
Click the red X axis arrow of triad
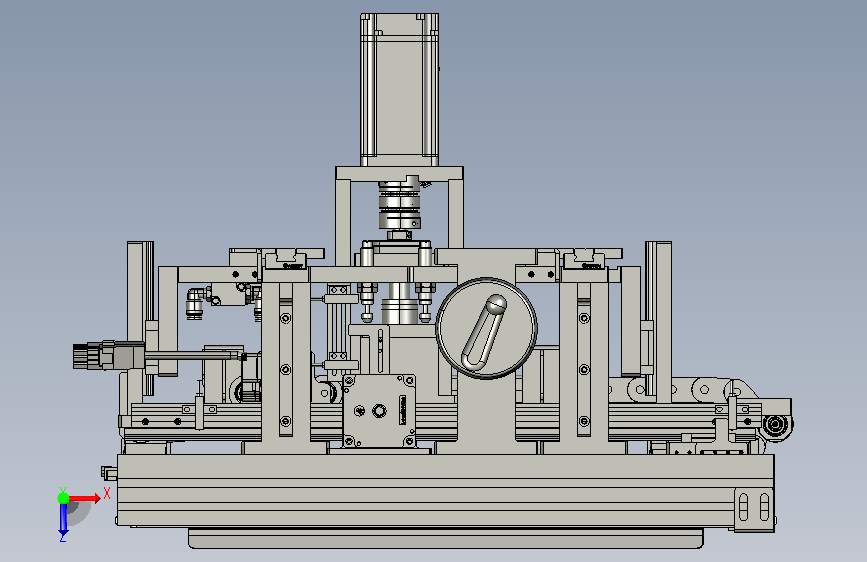(x=84, y=498)
